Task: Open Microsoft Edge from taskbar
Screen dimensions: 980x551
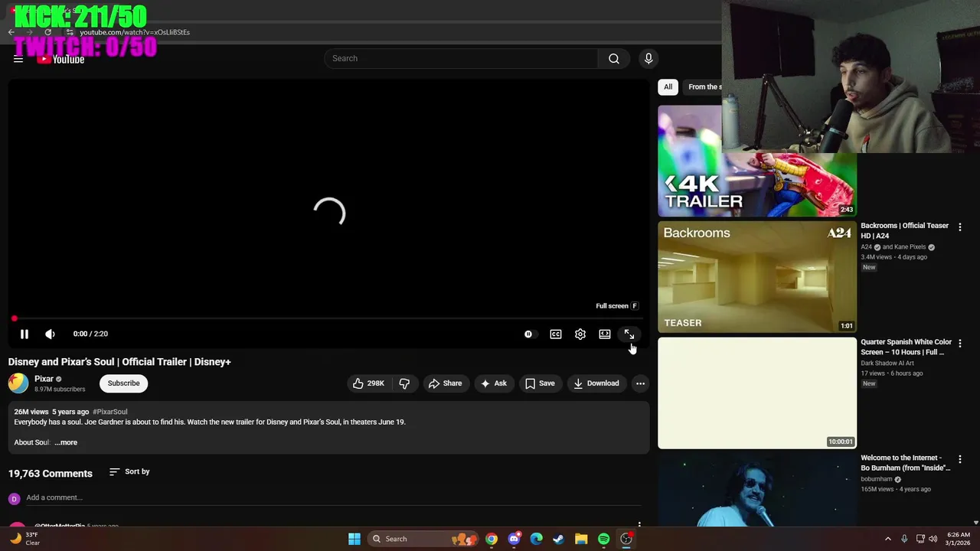Action: coord(536,539)
